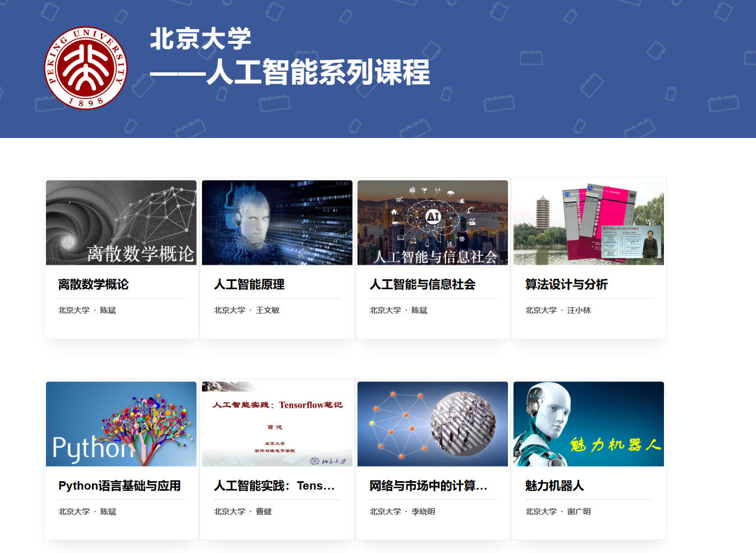The width and height of the screenshot is (756, 553).
Task: Open the 算法设计与分析 title link
Action: pyautogui.click(x=566, y=284)
